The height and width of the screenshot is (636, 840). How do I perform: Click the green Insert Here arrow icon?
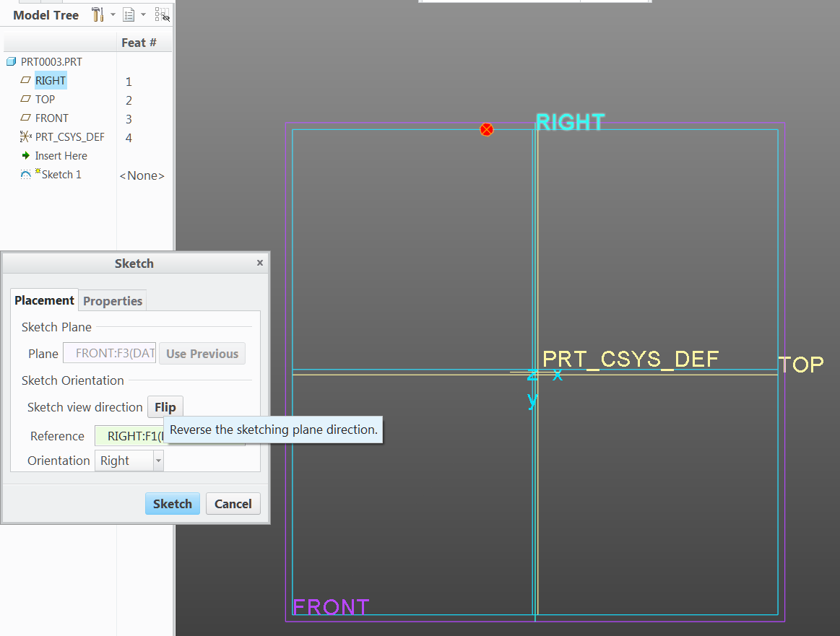pos(26,156)
